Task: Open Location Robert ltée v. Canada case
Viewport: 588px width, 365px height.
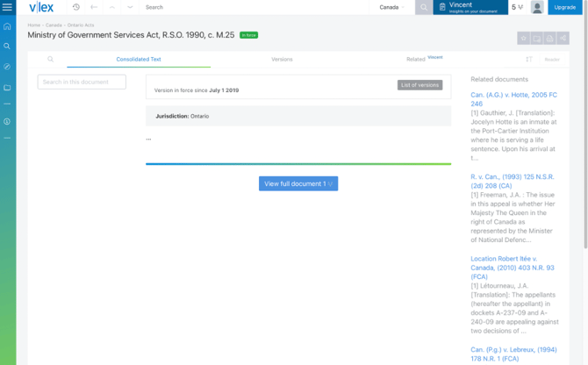Action: click(x=513, y=268)
